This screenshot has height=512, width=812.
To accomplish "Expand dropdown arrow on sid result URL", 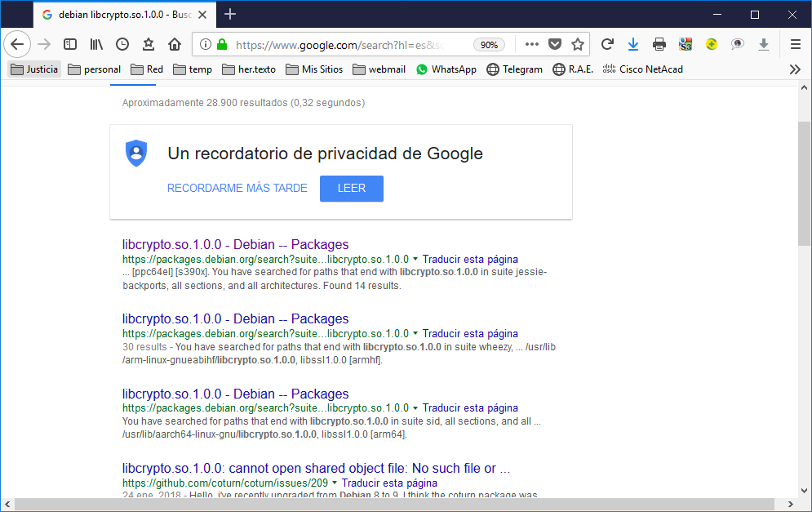I will (415, 407).
